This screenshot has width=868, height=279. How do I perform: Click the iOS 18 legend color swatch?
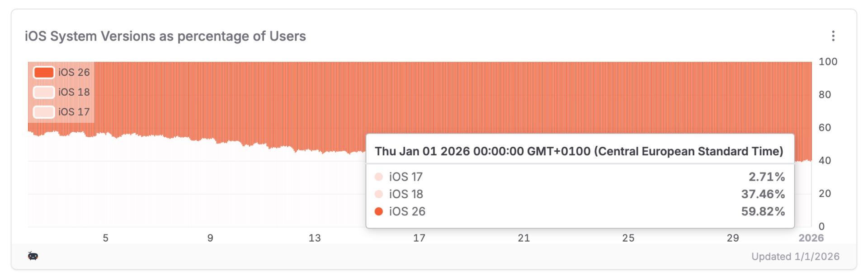pyautogui.click(x=44, y=92)
